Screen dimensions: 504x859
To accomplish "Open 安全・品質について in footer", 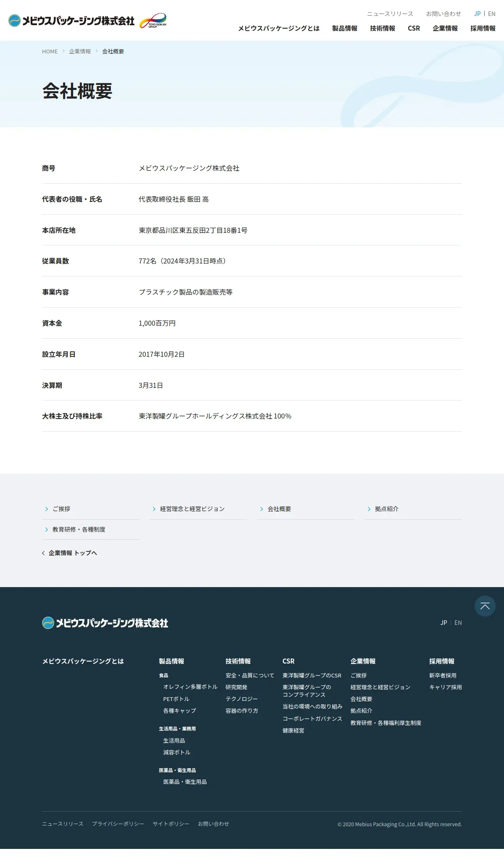I will tap(250, 675).
